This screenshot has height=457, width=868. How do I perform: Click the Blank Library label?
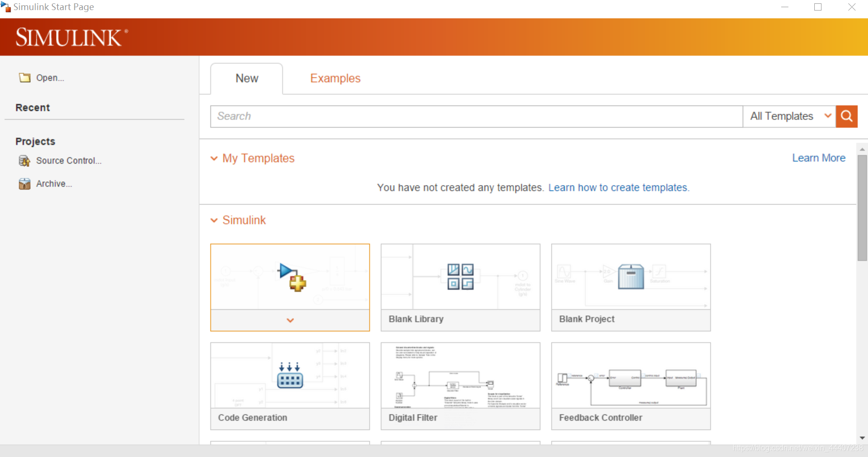tap(416, 319)
